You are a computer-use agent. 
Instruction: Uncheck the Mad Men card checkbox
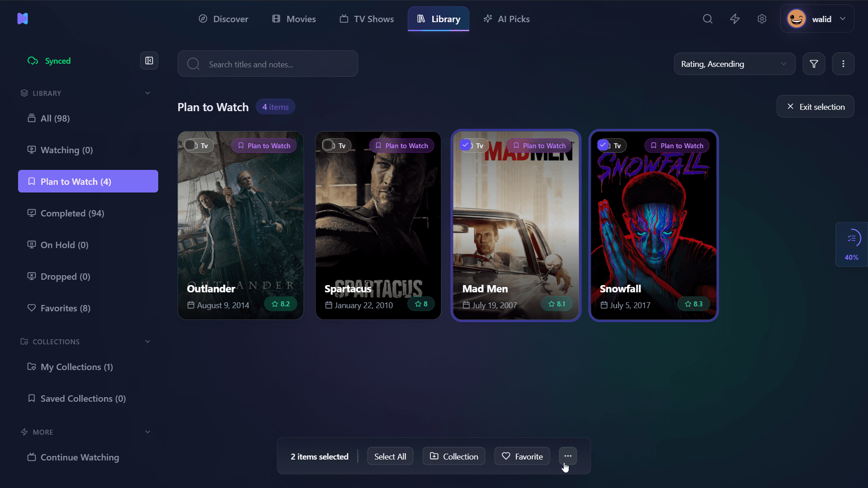point(465,145)
